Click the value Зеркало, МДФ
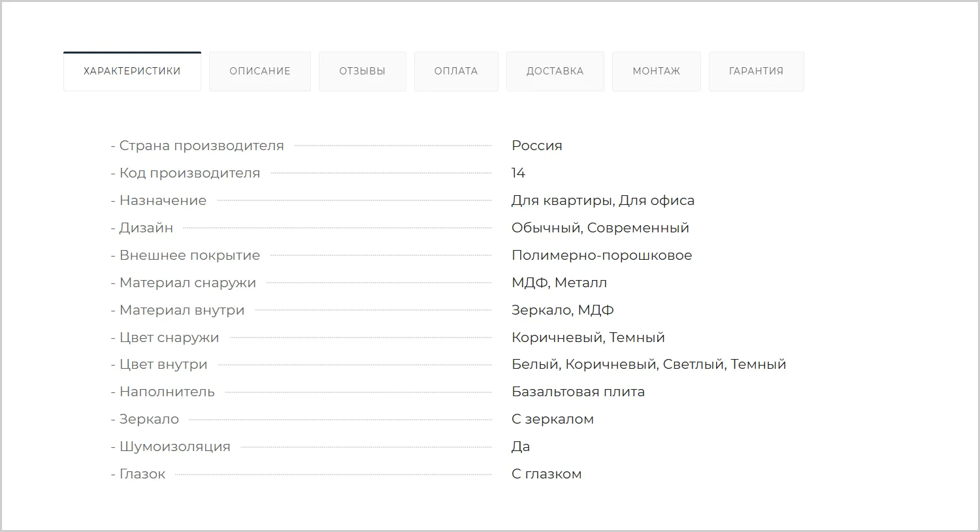 563,310
